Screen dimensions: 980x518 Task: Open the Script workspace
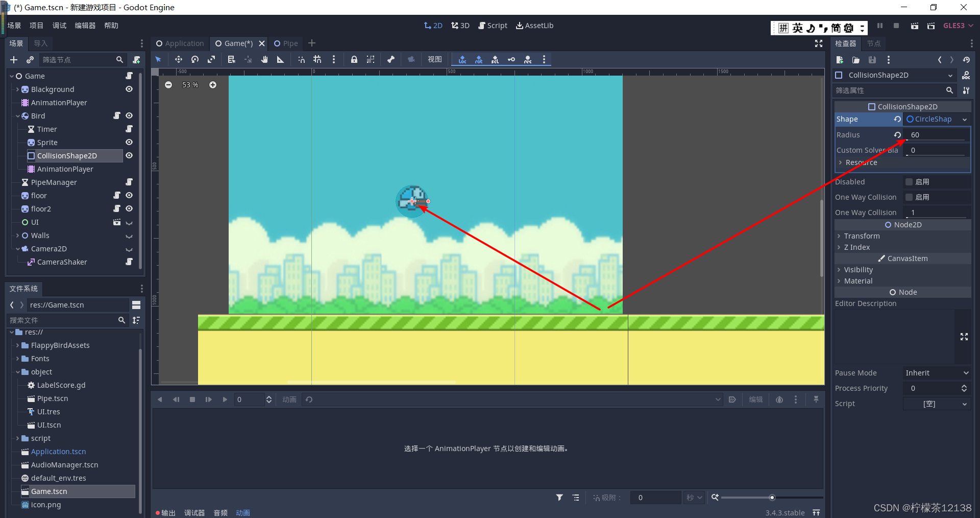[493, 26]
